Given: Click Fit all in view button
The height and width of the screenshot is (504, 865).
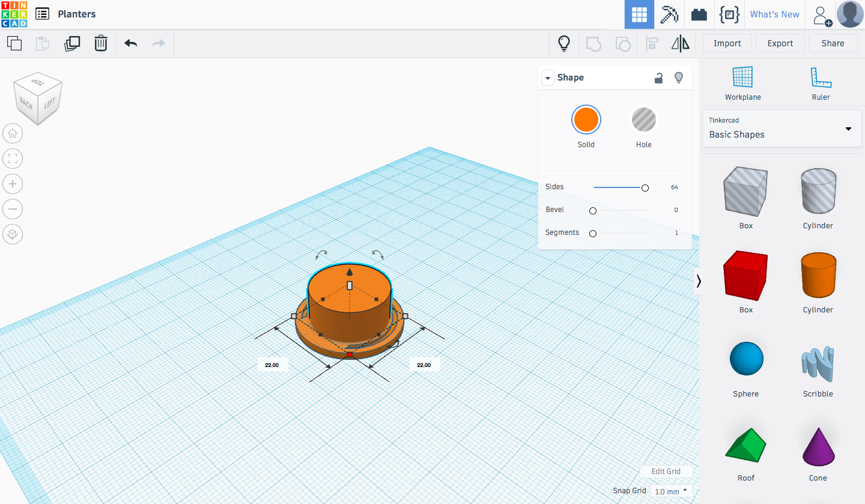Looking at the screenshot, I should coord(13,159).
